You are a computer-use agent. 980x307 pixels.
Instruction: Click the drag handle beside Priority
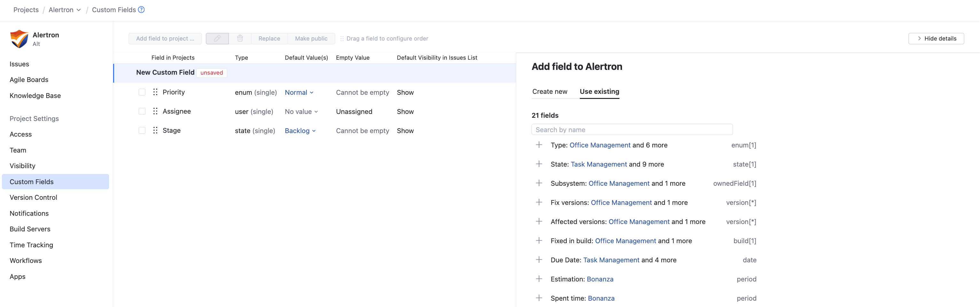[x=155, y=92]
